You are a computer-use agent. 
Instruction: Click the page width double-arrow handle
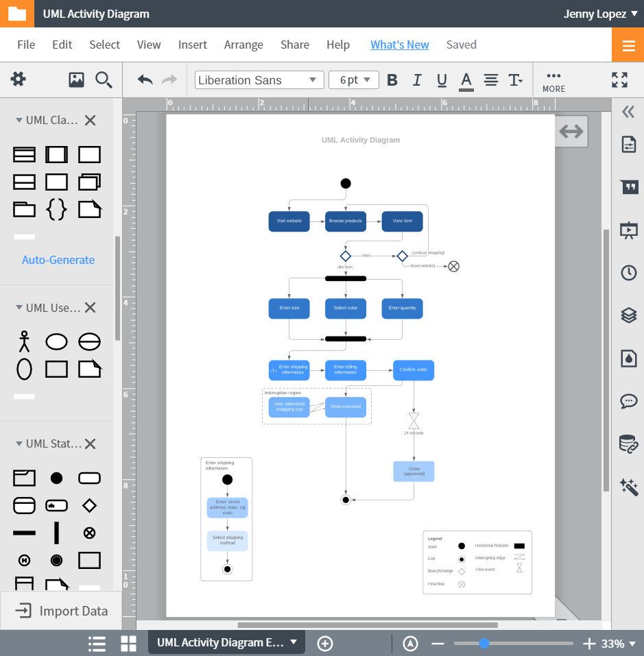point(571,132)
